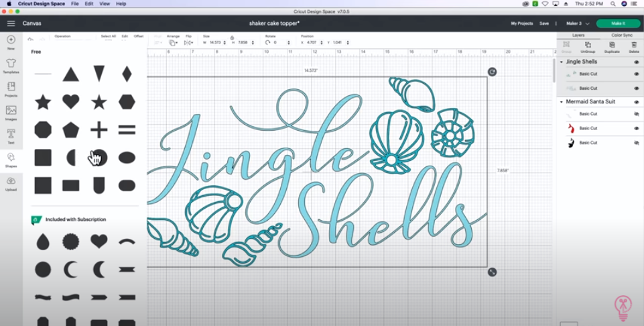Insert the free hexagon shape
The height and width of the screenshot is (326, 644).
(127, 101)
